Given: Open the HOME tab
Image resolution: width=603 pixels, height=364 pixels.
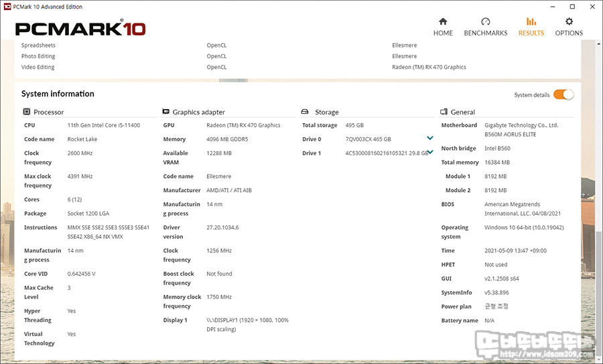Looking at the screenshot, I should click(x=443, y=27).
